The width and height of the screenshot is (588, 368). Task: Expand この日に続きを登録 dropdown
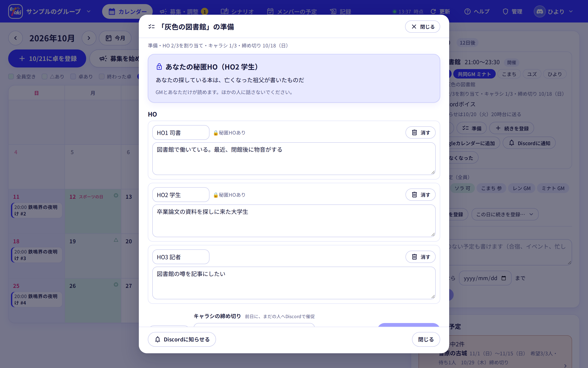505,214
